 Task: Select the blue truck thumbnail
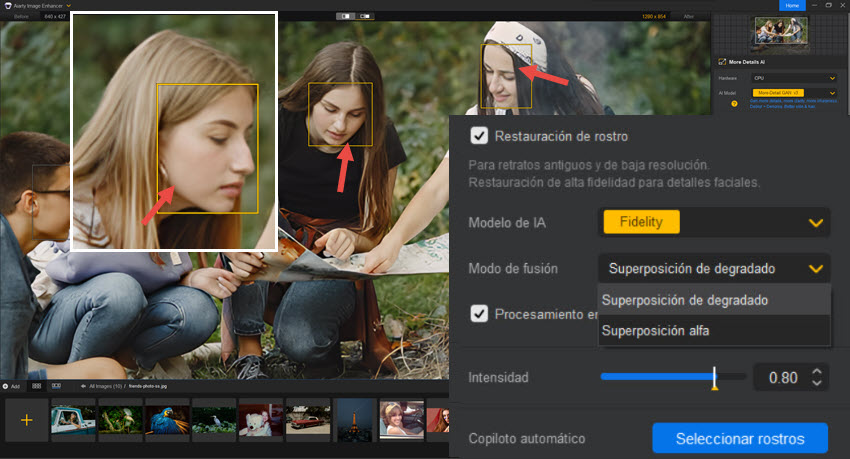coord(73,420)
